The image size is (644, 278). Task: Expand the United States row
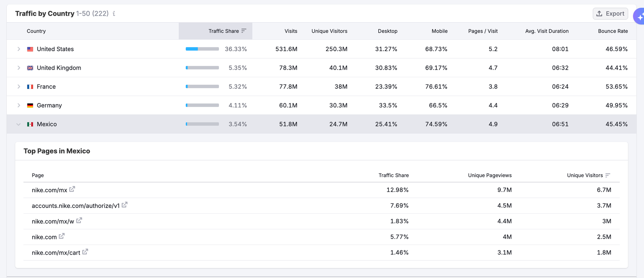[x=19, y=49]
